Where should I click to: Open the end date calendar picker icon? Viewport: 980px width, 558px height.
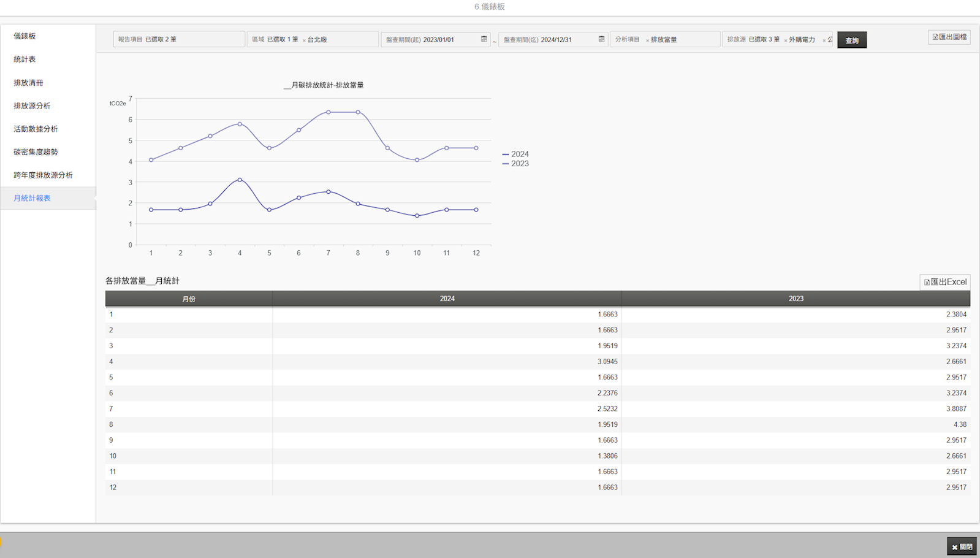click(x=601, y=39)
